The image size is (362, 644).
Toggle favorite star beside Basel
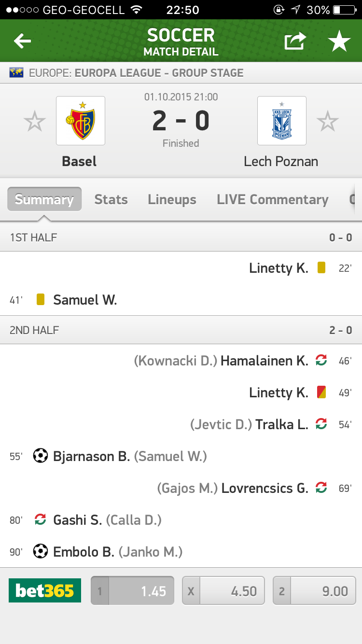click(x=35, y=121)
